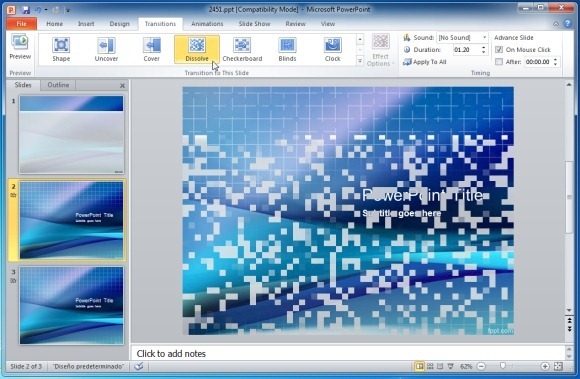Increase Duration with the up spinner
The width and height of the screenshot is (580, 379).
[x=483, y=47]
